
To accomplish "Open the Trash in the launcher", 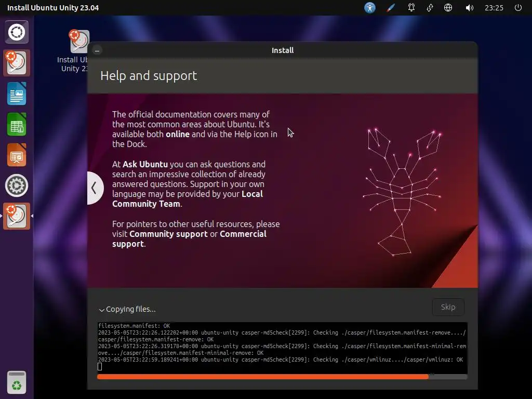I will click(x=17, y=383).
